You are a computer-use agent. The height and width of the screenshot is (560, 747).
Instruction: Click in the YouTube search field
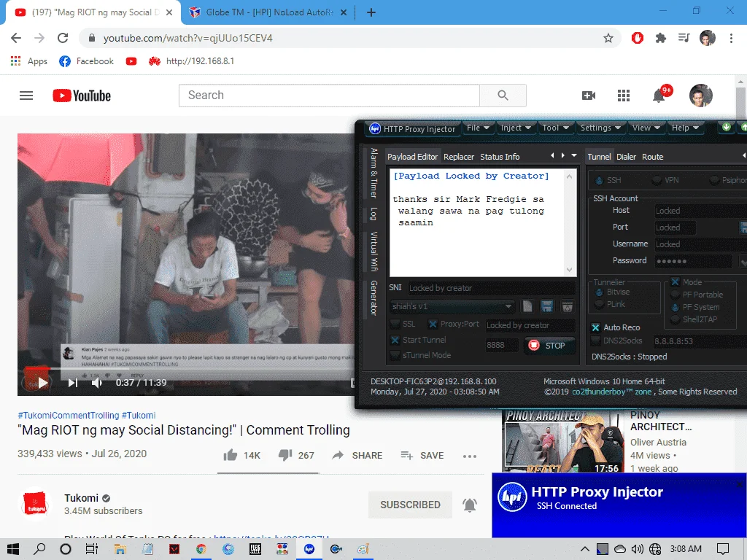pyautogui.click(x=329, y=96)
